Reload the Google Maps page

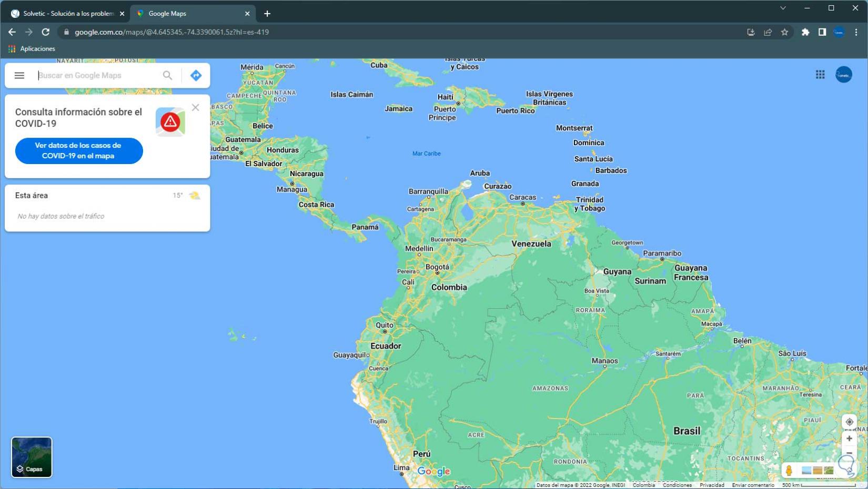tap(46, 32)
